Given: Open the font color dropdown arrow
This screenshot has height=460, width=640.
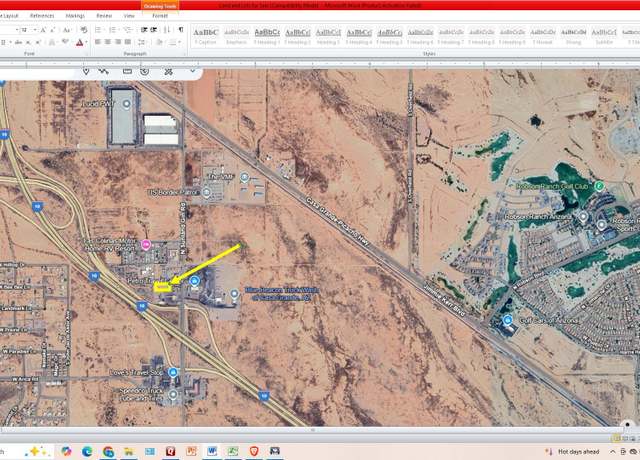Looking at the screenshot, I should pyautogui.click(x=87, y=42).
